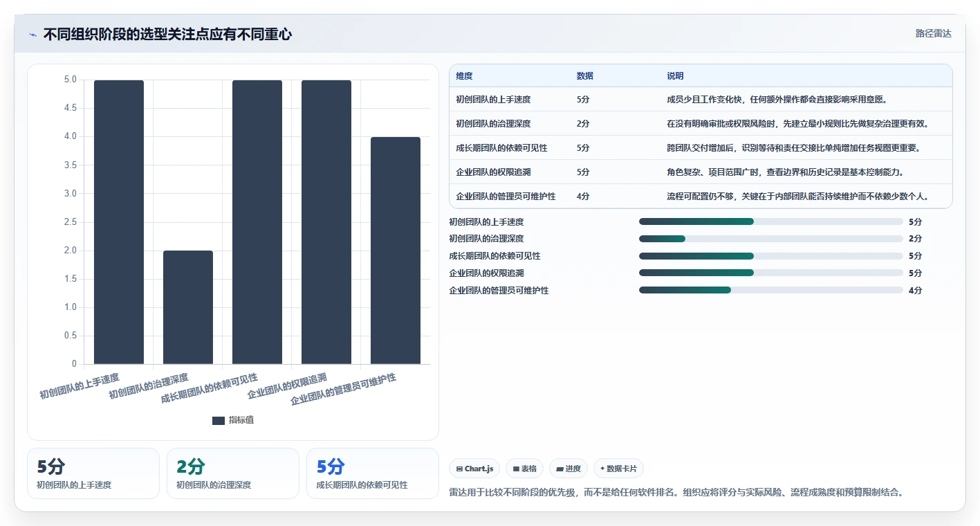Click description starting 在没有明确审批或权限风险时

797,124
